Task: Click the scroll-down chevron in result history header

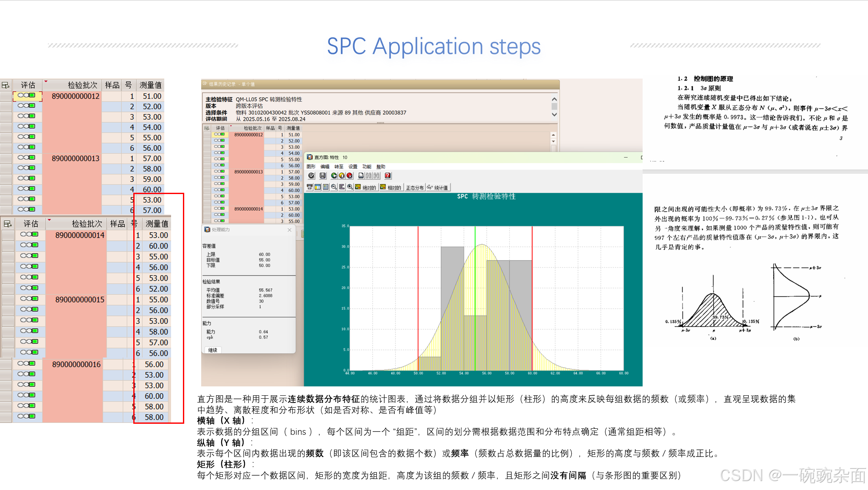Action: click(x=553, y=114)
